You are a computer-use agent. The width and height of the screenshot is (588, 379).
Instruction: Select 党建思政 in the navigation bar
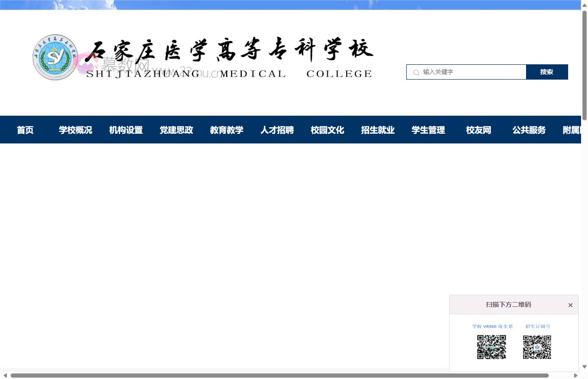(176, 130)
